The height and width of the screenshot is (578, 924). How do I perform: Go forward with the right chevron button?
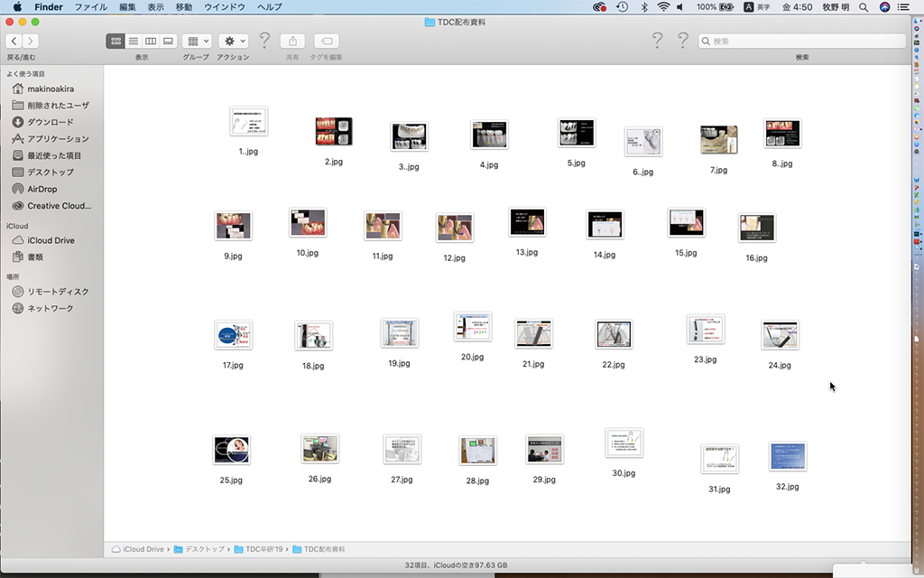(31, 41)
